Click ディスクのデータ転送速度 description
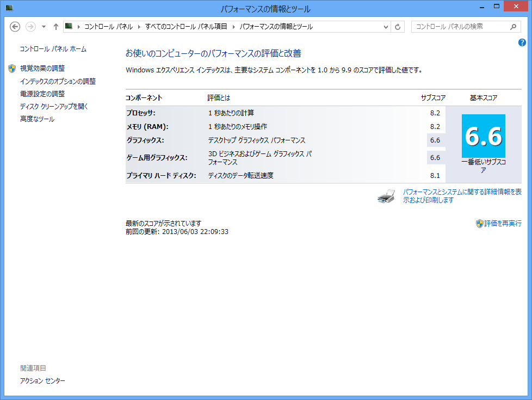 click(241, 176)
